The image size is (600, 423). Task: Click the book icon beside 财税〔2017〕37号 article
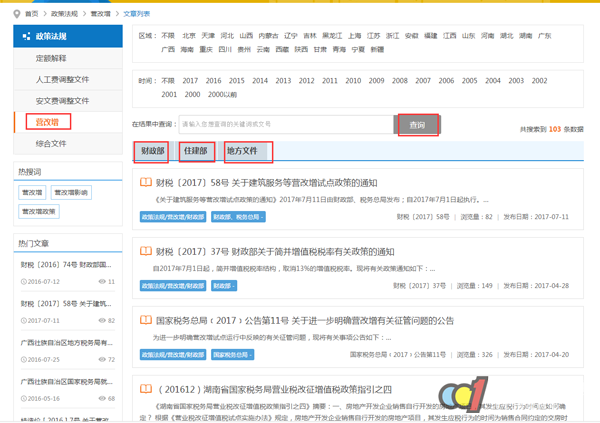146,251
